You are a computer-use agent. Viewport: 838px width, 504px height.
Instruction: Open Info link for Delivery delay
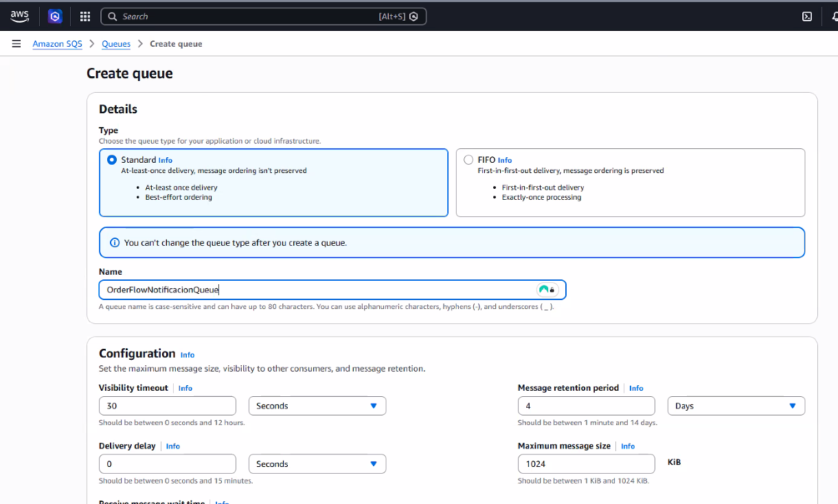tap(173, 446)
